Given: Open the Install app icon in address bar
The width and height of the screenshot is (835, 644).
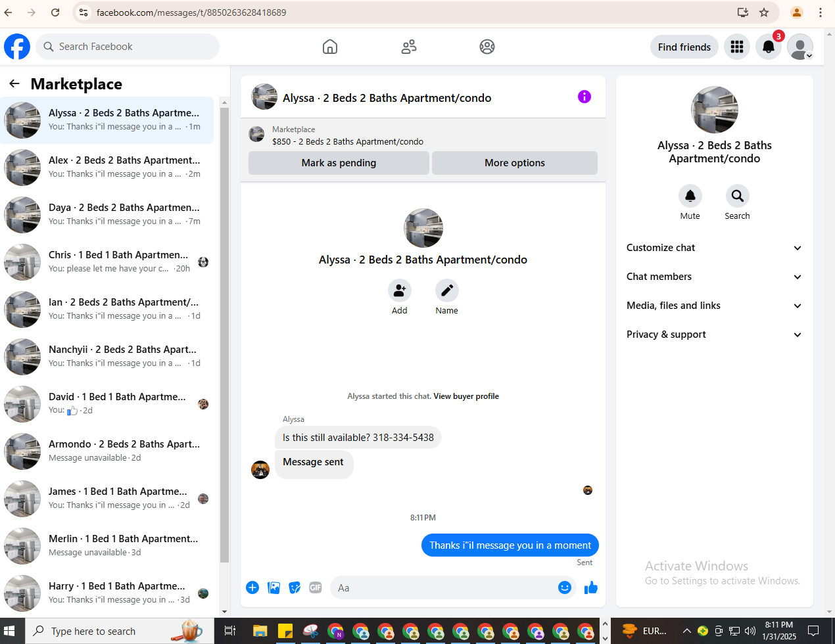Looking at the screenshot, I should point(743,12).
